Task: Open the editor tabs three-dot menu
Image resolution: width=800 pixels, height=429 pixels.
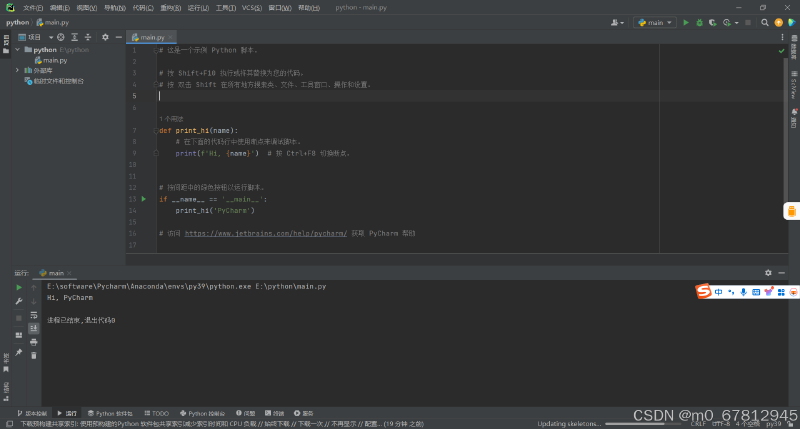Action: coord(782,37)
